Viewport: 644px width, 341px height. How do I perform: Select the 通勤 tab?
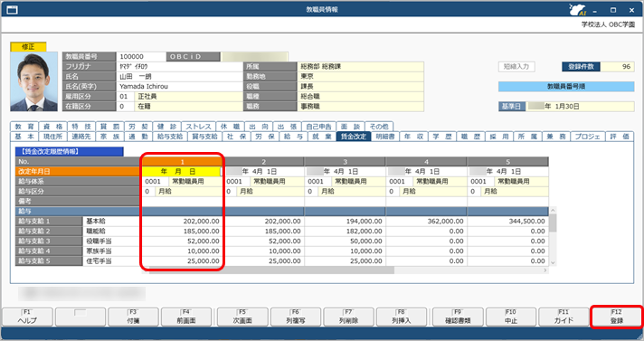click(138, 137)
